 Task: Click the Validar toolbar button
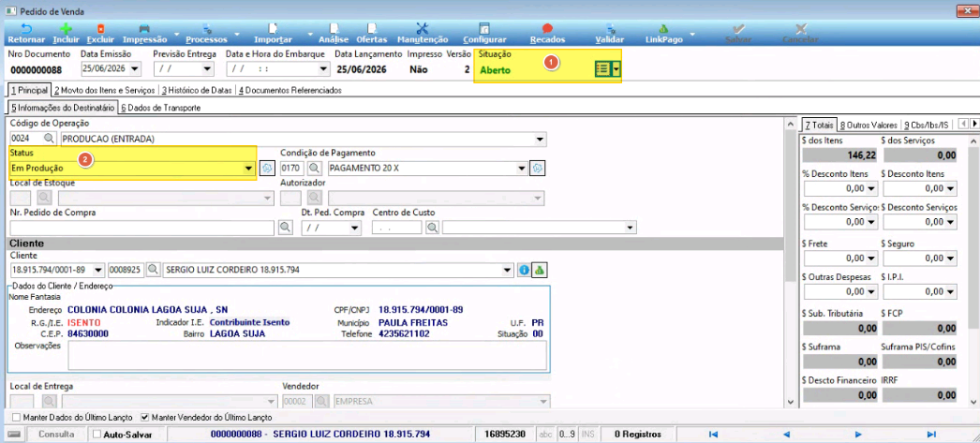tap(609, 33)
